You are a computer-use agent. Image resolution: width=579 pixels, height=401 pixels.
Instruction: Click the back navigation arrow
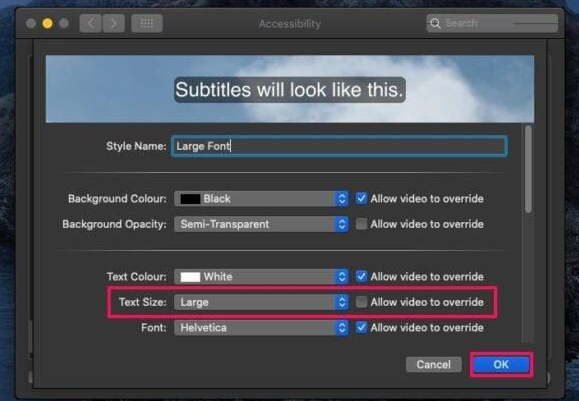[x=90, y=24]
